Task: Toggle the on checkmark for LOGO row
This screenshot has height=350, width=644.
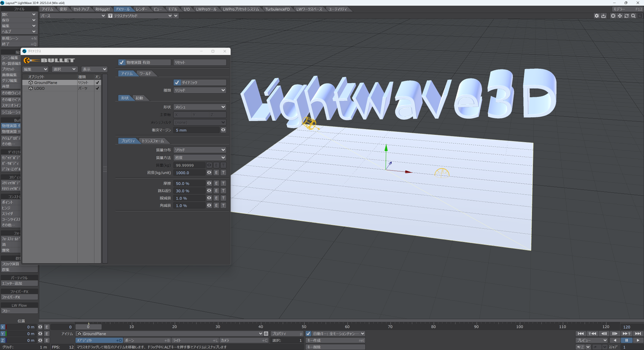Action: pos(97,88)
